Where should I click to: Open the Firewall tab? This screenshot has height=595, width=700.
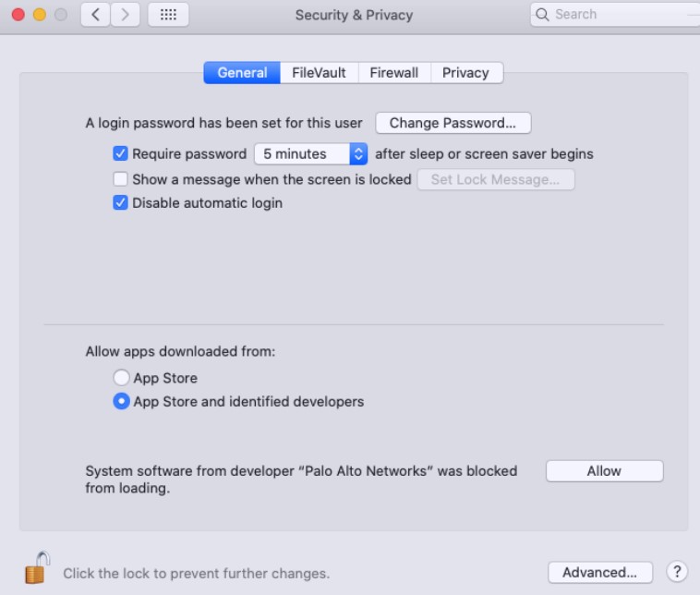(x=394, y=73)
